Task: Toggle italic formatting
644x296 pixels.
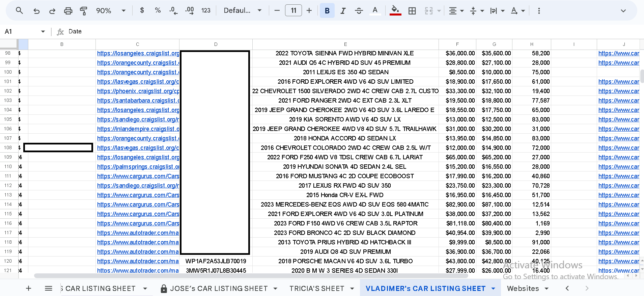Action: [343, 10]
